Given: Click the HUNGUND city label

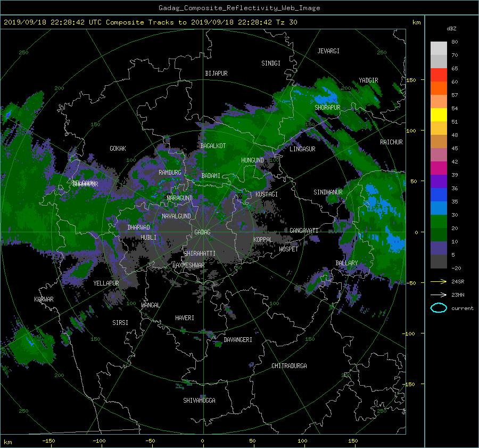Looking at the screenshot, I should point(252,160).
